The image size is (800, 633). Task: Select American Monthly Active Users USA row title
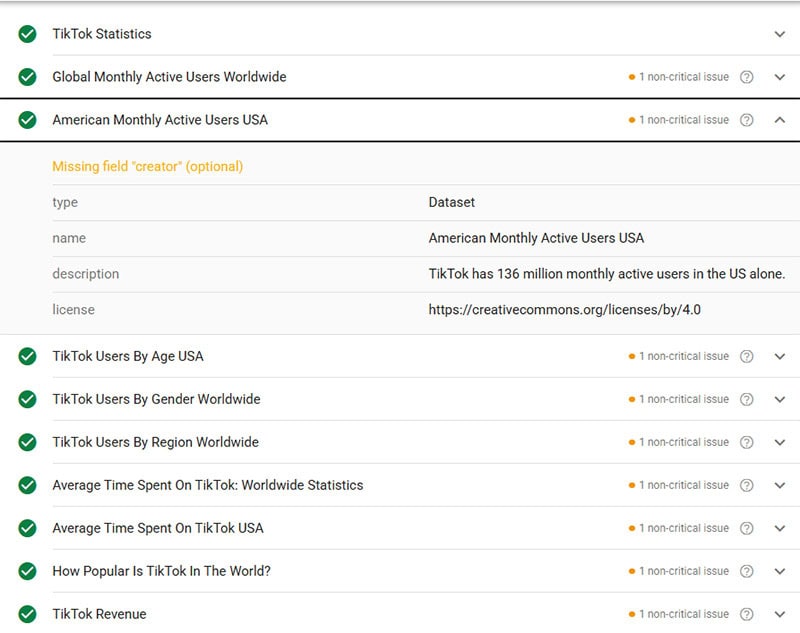coord(160,120)
